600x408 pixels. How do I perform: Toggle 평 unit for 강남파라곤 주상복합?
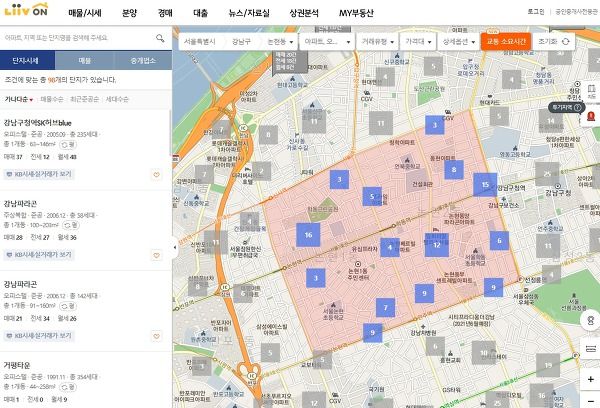click(71, 225)
